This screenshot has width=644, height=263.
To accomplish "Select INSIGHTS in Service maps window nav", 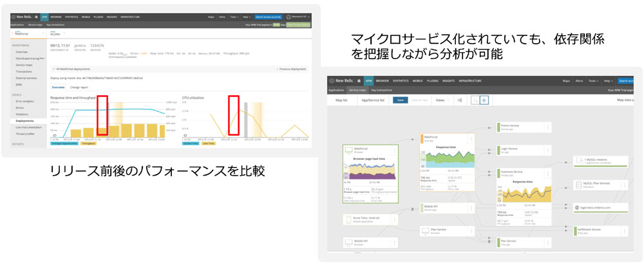I will pyautogui.click(x=448, y=81).
